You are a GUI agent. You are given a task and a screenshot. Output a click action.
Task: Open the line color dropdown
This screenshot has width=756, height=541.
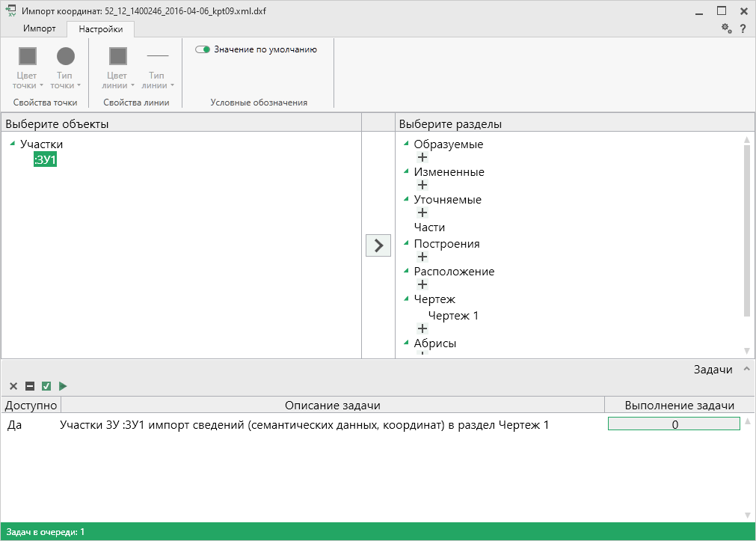coord(117,66)
